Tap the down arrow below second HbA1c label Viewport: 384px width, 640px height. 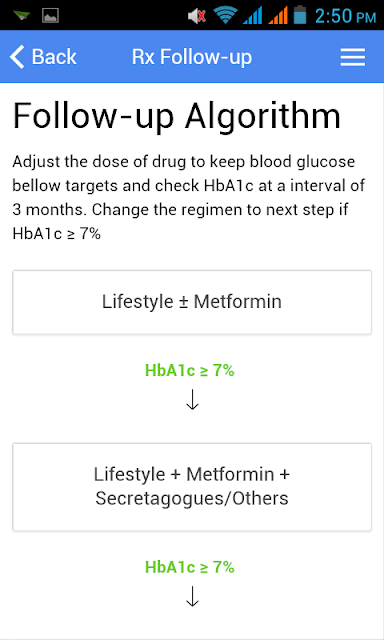[192, 596]
